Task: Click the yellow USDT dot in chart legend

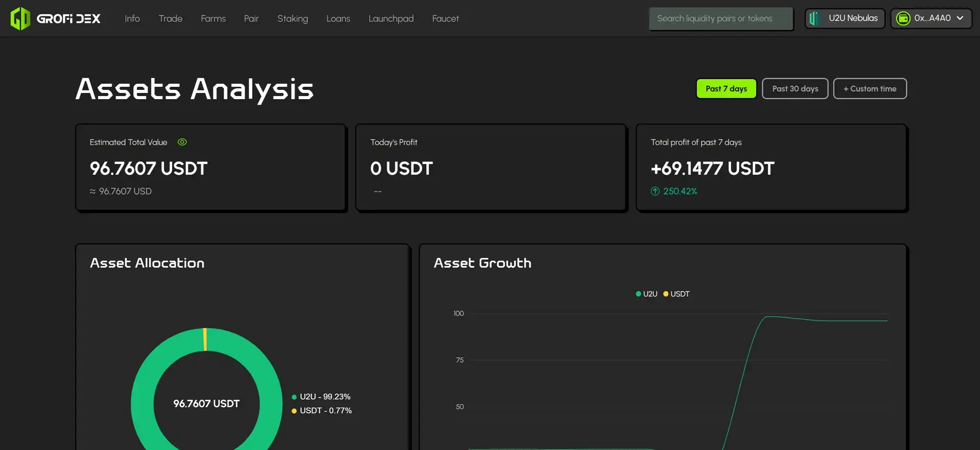Action: 666,294
